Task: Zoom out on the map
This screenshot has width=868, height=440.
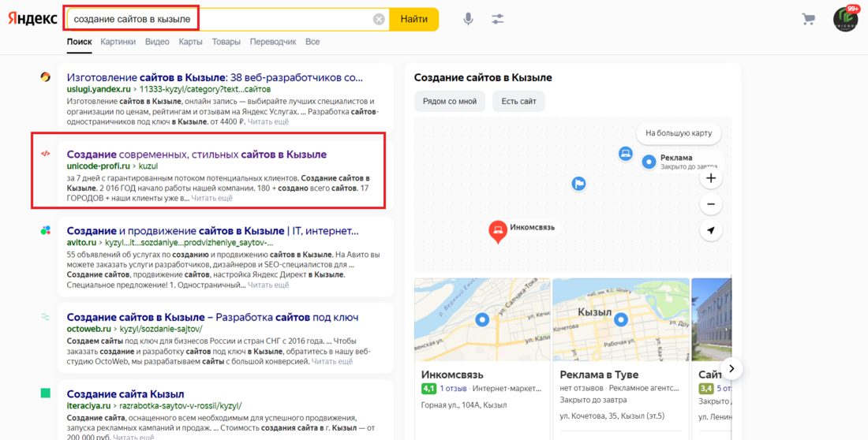Action: coord(711,204)
